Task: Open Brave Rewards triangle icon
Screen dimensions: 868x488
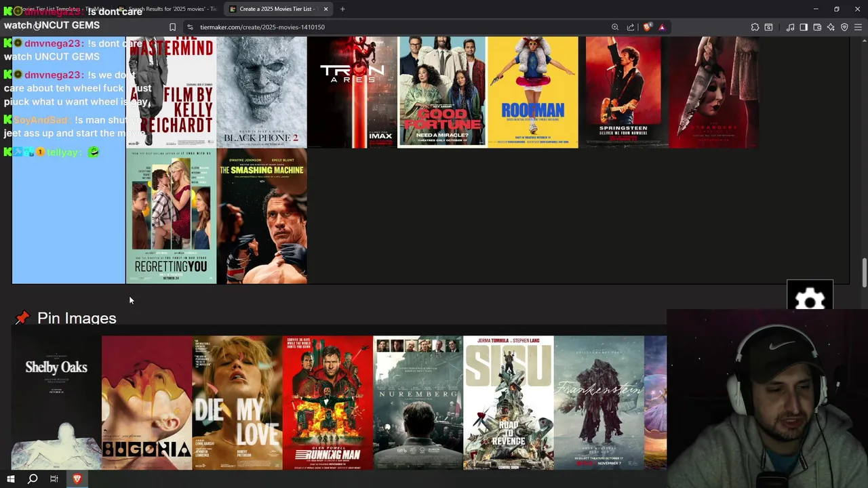Action: pos(662,27)
